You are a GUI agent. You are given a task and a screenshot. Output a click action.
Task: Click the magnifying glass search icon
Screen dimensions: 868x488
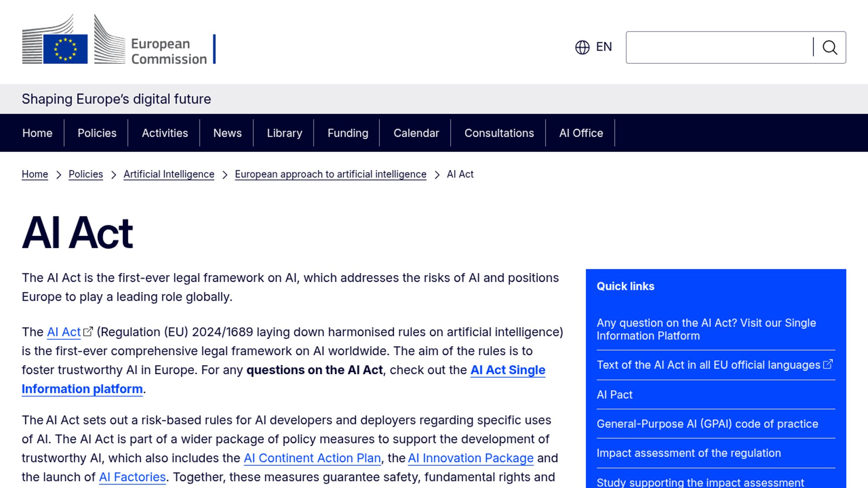[830, 47]
